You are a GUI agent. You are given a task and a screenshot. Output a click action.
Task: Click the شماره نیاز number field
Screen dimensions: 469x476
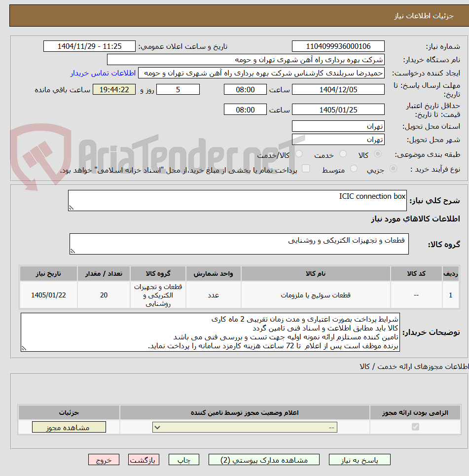point(338,46)
